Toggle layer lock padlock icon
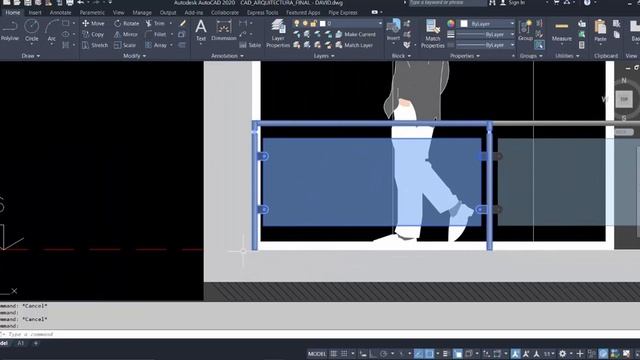Viewport: 640px width, 360px height. [313, 23]
